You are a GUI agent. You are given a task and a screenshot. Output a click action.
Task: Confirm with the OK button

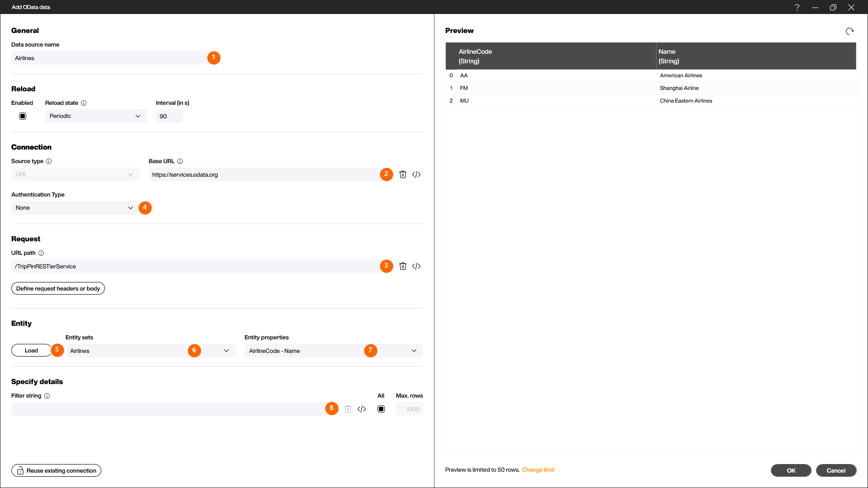click(791, 470)
